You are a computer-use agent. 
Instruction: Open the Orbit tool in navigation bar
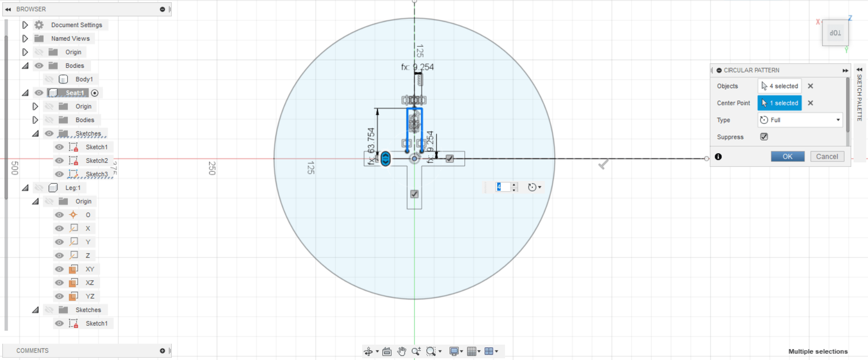pyautogui.click(x=368, y=351)
